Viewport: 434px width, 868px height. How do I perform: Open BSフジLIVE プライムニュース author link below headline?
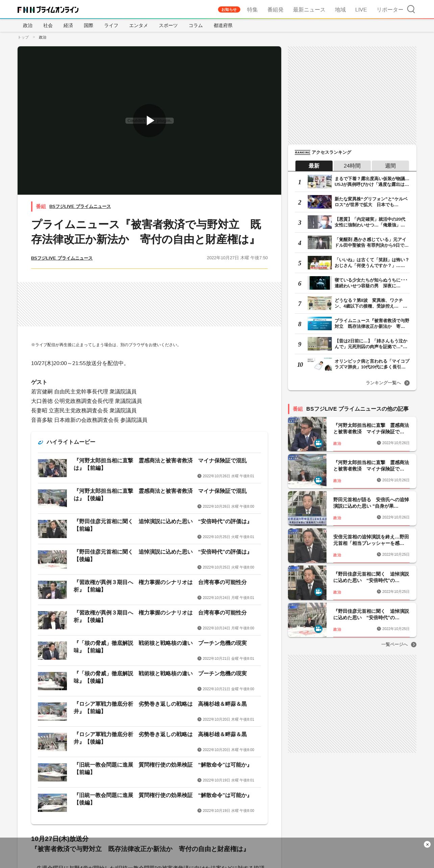[62, 258]
